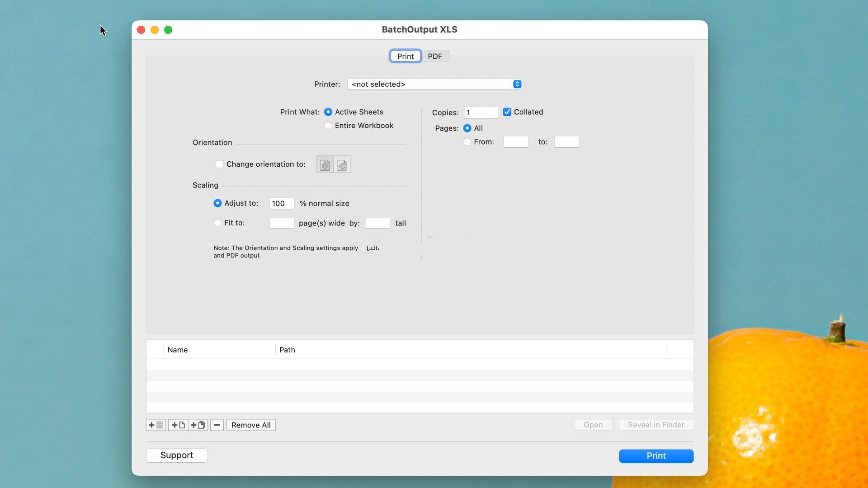The height and width of the screenshot is (488, 868).
Task: Click the Pages to input field
Action: (x=566, y=142)
